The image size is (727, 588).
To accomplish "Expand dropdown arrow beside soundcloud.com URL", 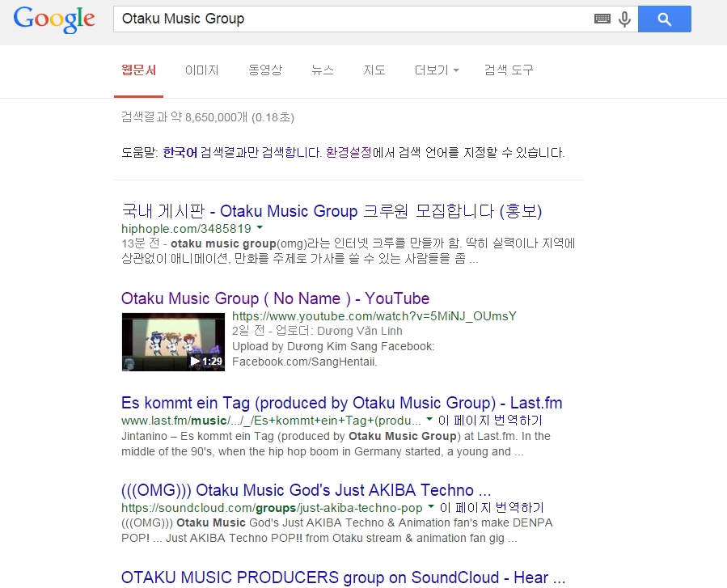I will pos(431,507).
